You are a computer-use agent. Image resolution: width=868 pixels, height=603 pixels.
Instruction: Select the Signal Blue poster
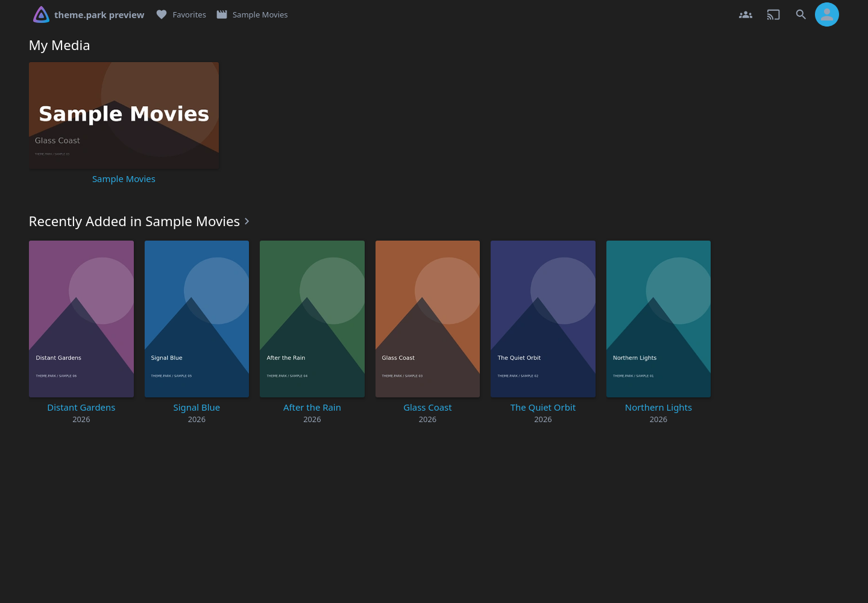click(x=197, y=319)
